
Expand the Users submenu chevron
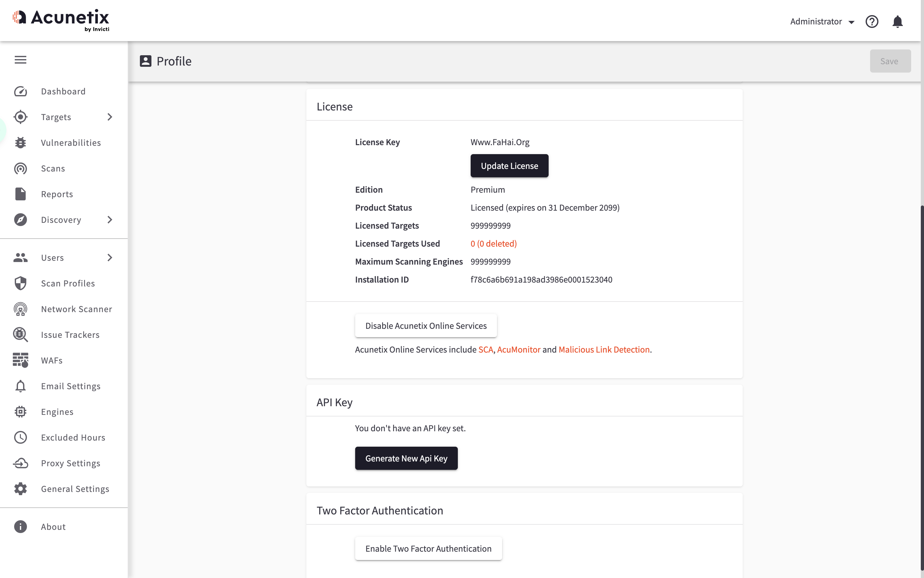[x=110, y=258]
